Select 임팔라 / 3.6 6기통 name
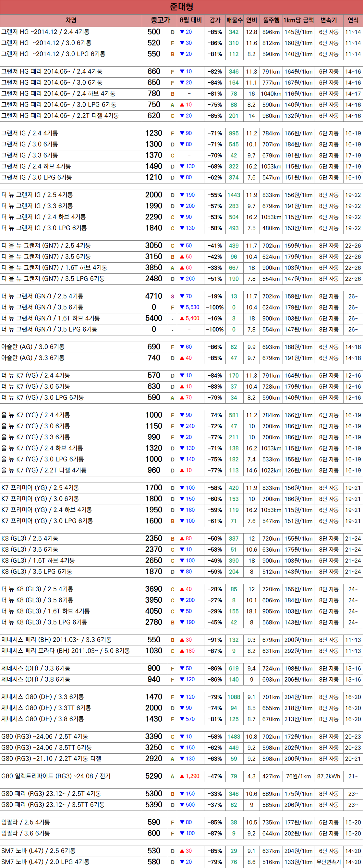 click(x=26, y=833)
